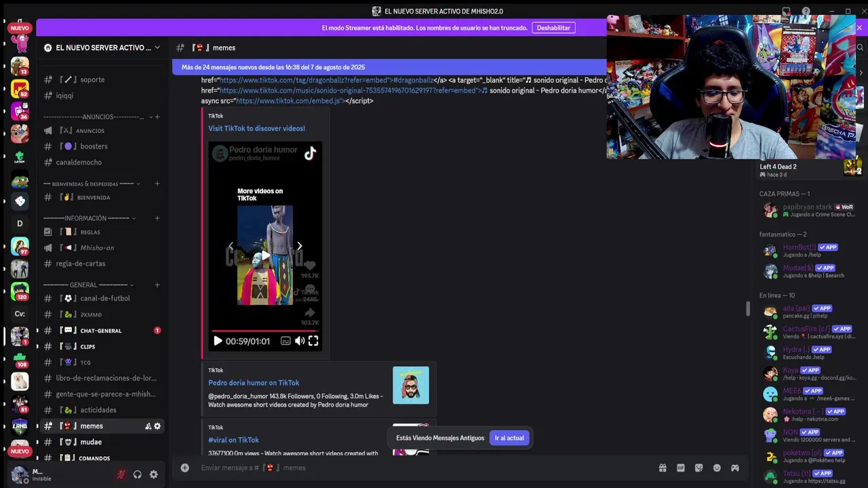Open the regla-de-cartas channel
868x488 pixels.
click(x=102, y=264)
